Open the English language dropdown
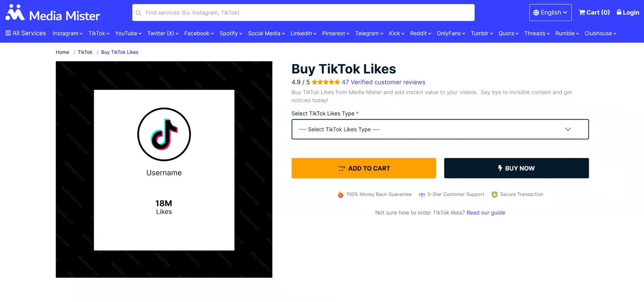 click(x=550, y=12)
